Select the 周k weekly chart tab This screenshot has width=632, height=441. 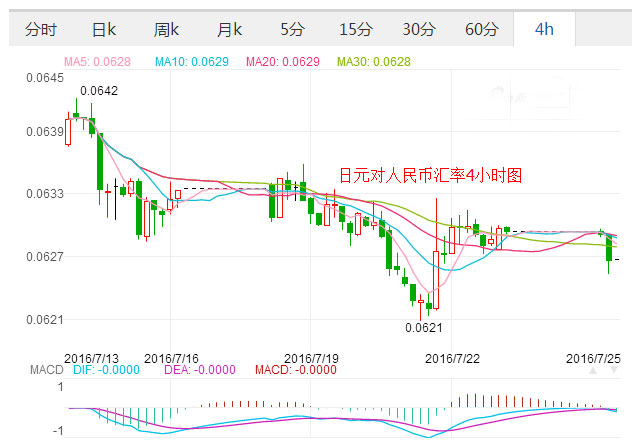169,29
